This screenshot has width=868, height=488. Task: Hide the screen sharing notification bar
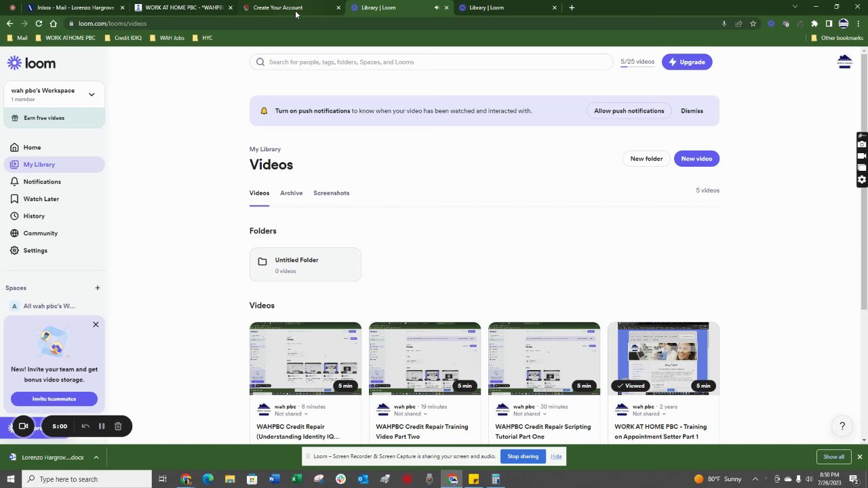[556, 456]
